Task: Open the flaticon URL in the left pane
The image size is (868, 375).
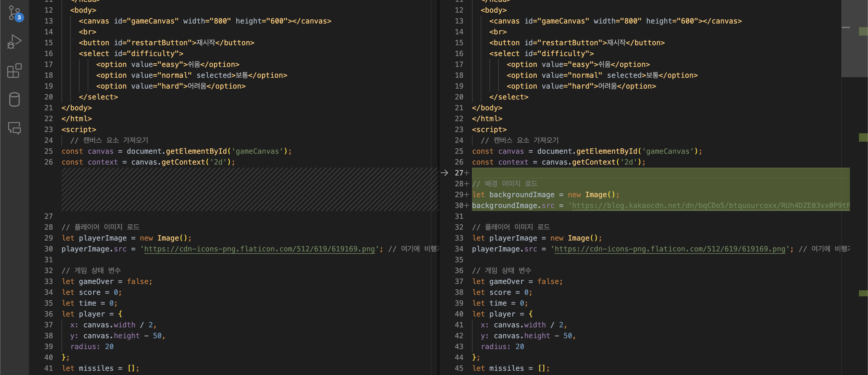Action: coord(259,249)
